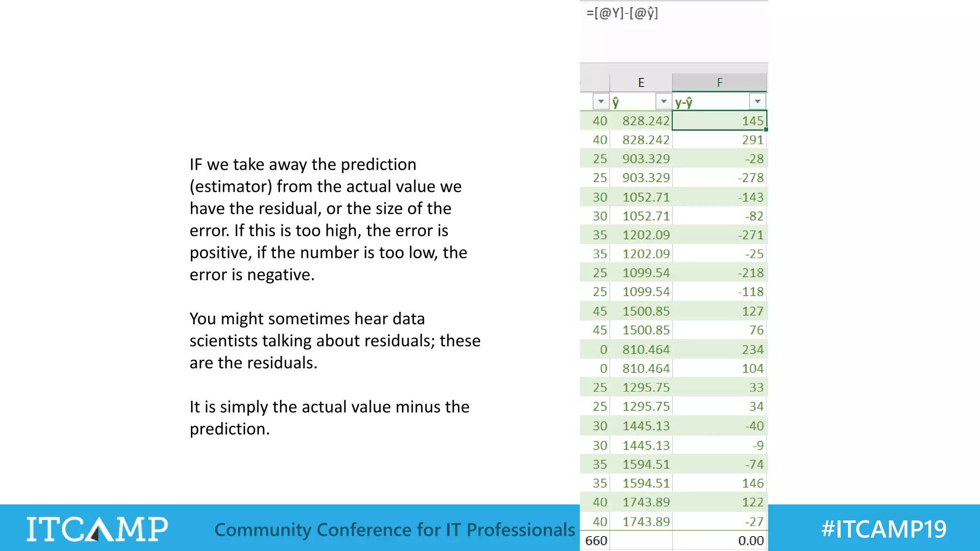The image size is (980, 551).
Task: Select the y-ŷ header cell
Action: click(x=720, y=101)
